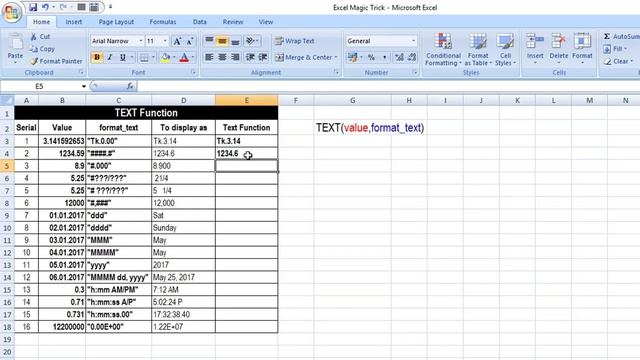Open the Cells group Format menu
Viewport: 640px width, 360px height.
[x=582, y=49]
